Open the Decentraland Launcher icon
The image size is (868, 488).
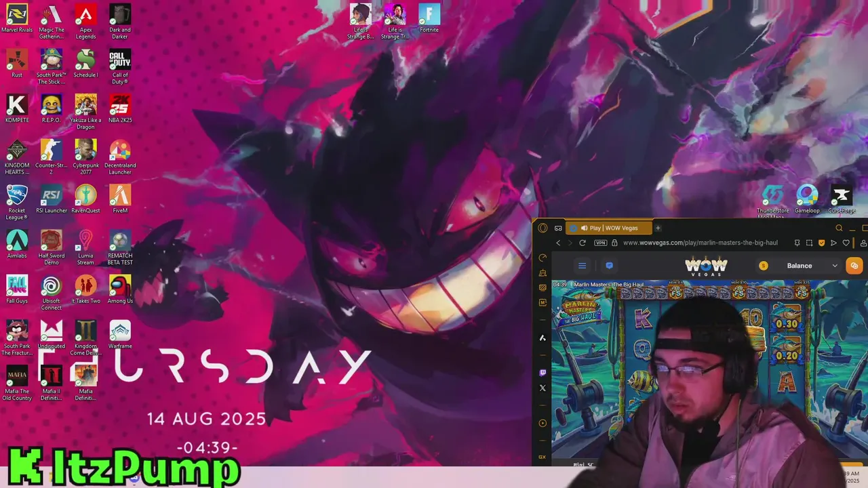[x=120, y=157]
